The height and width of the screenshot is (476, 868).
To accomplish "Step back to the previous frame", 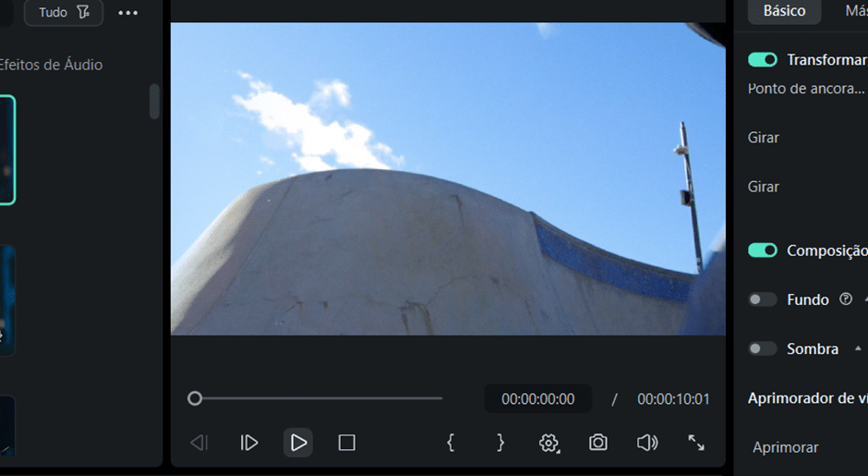I will [199, 443].
